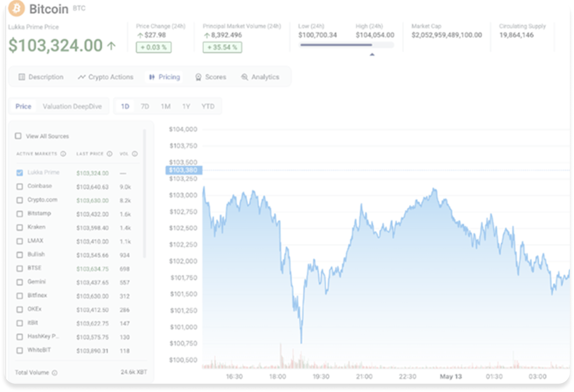The height and width of the screenshot is (392, 574).
Task: Click the Circulating Supply value 19,864,146
Action: click(516, 35)
